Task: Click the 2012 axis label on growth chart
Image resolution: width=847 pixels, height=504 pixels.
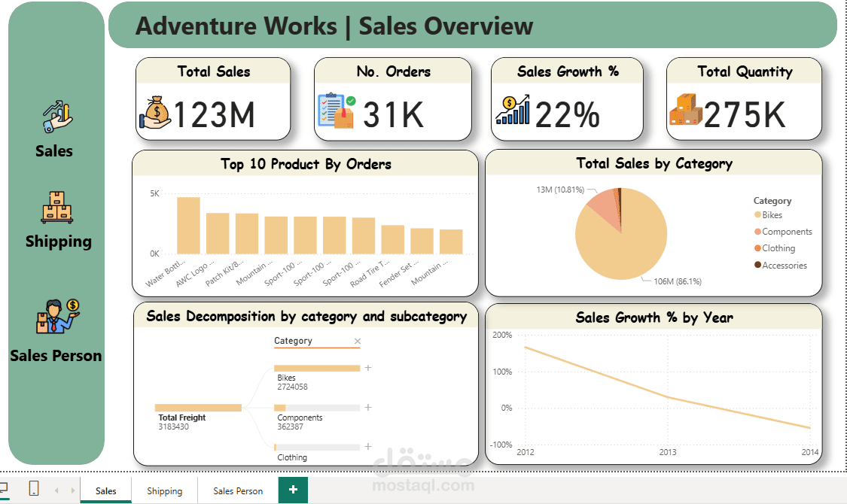Action: pos(525,452)
